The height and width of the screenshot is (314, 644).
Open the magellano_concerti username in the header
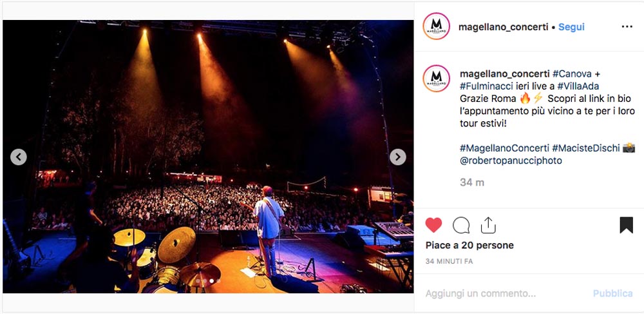[x=503, y=27]
